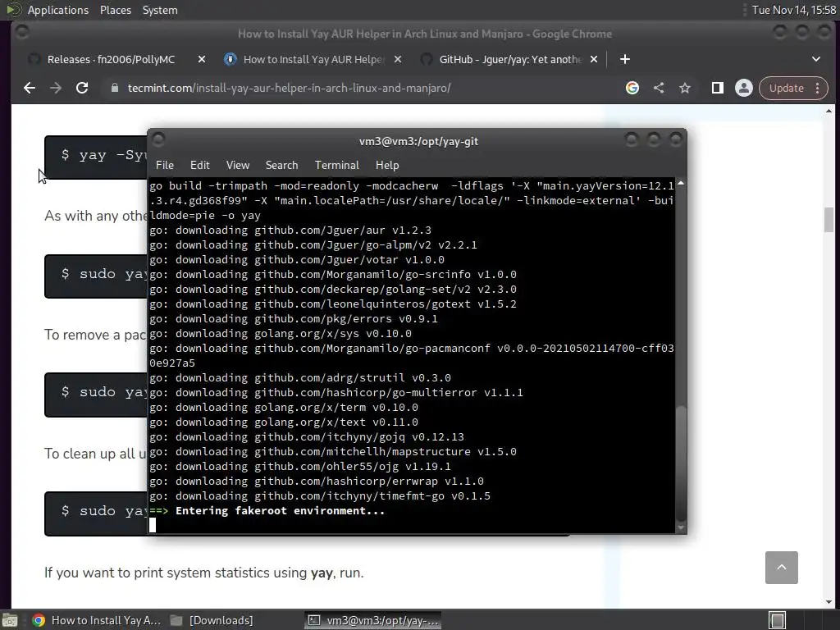Image resolution: width=840 pixels, height=630 pixels.
Task: Open the Places menu
Action: [115, 10]
